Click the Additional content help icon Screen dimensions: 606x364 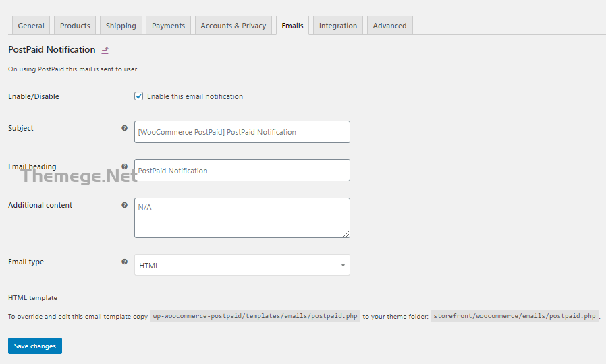(x=124, y=205)
